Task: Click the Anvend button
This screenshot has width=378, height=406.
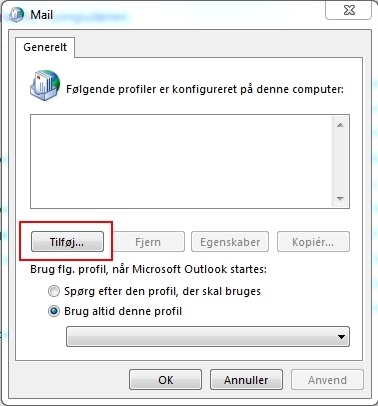Action: 327,380
